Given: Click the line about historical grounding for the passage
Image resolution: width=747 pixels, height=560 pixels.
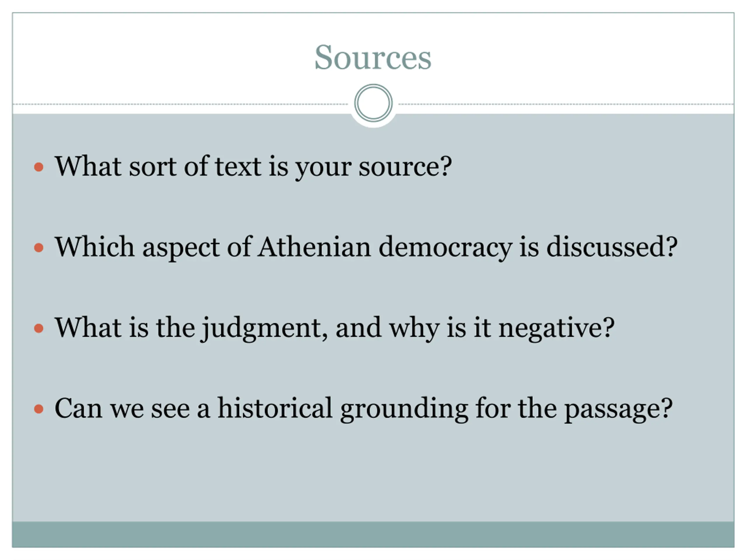Looking at the screenshot, I should (364, 409).
